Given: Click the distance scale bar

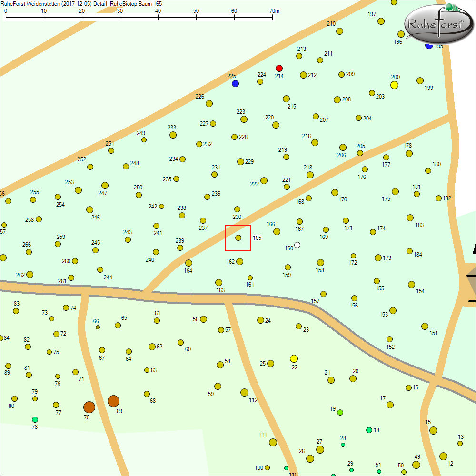Looking at the screenshot, I should [x=139, y=19].
